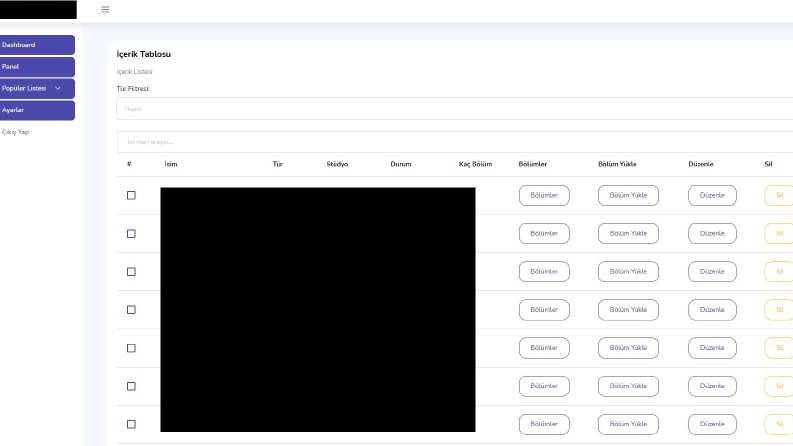793x446 pixels.
Task: Click Bölüm Yükle in the fourth row
Action: pyautogui.click(x=628, y=309)
